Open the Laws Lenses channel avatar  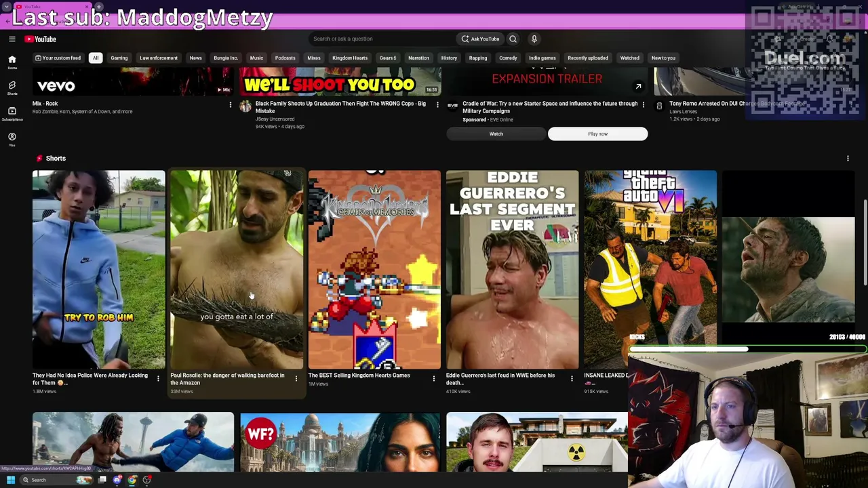click(659, 106)
